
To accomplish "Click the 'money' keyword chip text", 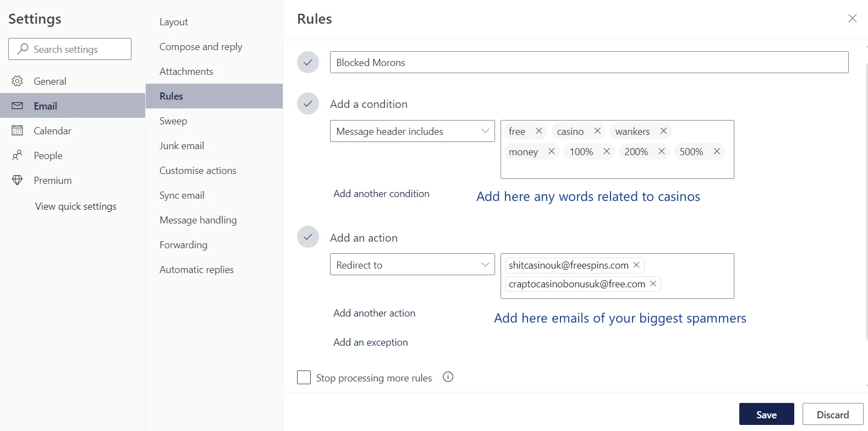I will click(x=523, y=152).
